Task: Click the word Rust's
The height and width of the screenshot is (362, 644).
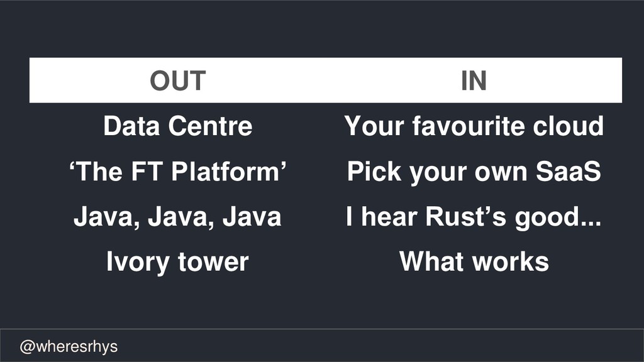Action: pyautogui.click(x=466, y=216)
